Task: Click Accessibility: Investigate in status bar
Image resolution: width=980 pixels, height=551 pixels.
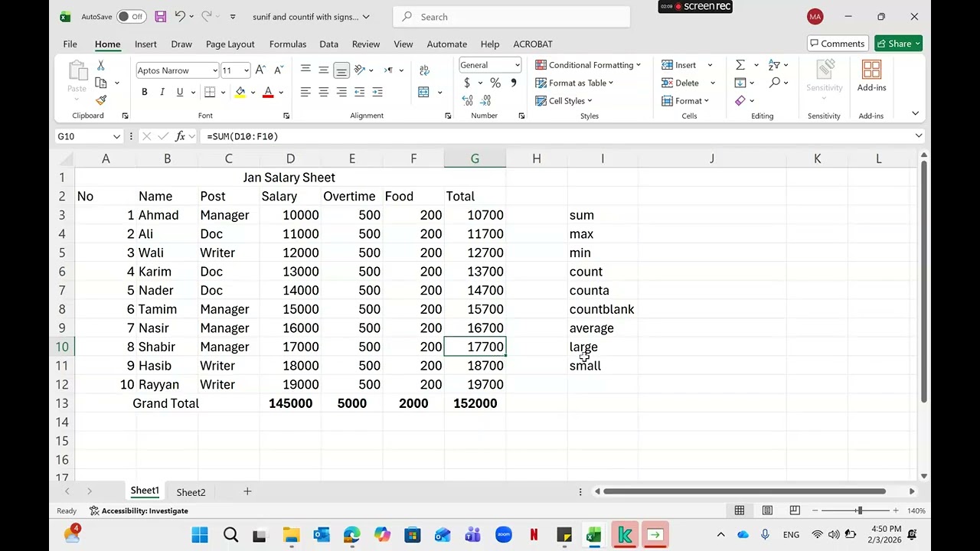Action: [139, 510]
